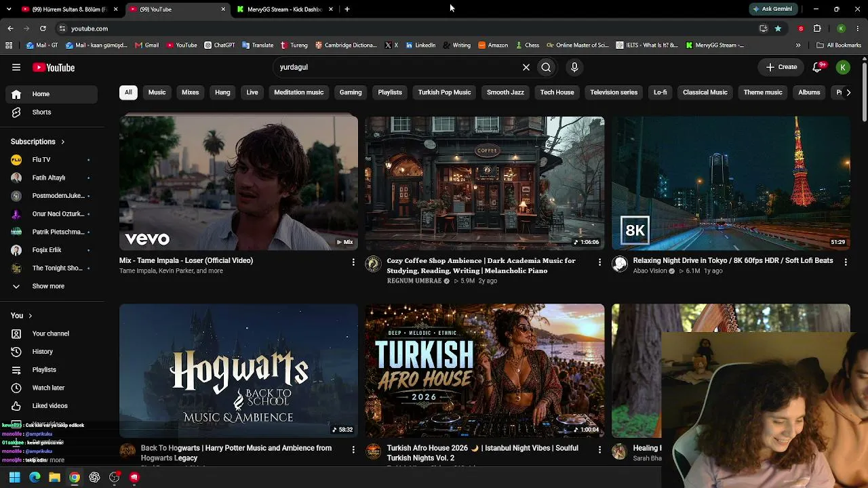Viewport: 868px width, 488px height.
Task: Open Your channel in the sidebar
Action: tap(52, 333)
